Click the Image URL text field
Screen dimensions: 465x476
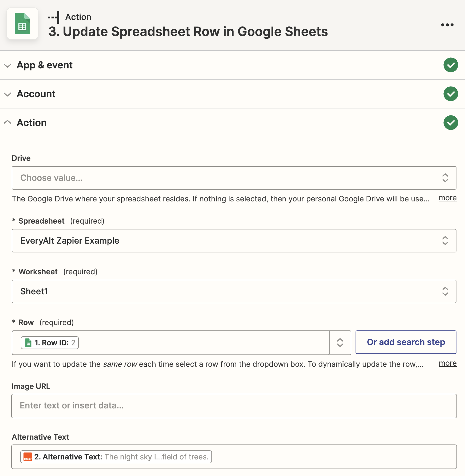click(234, 406)
